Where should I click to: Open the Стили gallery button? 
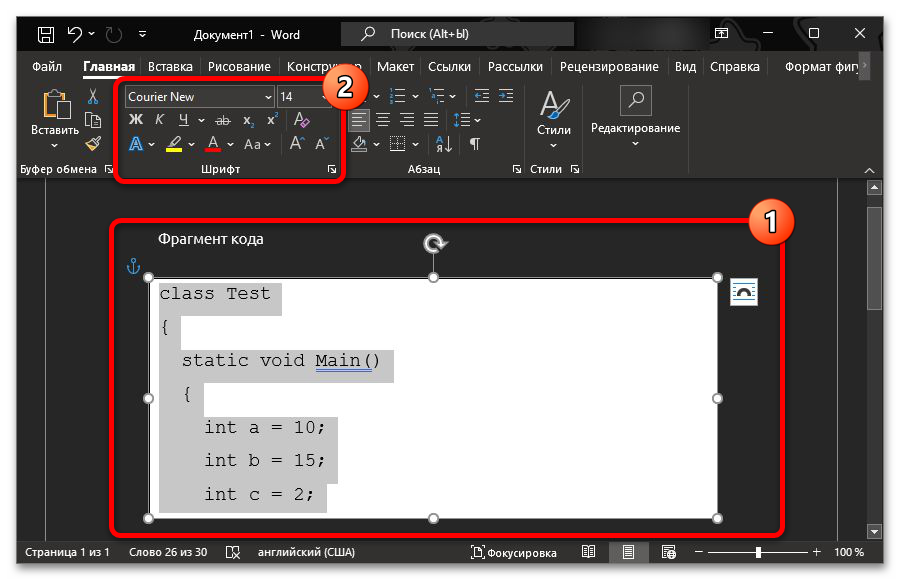pyautogui.click(x=554, y=119)
